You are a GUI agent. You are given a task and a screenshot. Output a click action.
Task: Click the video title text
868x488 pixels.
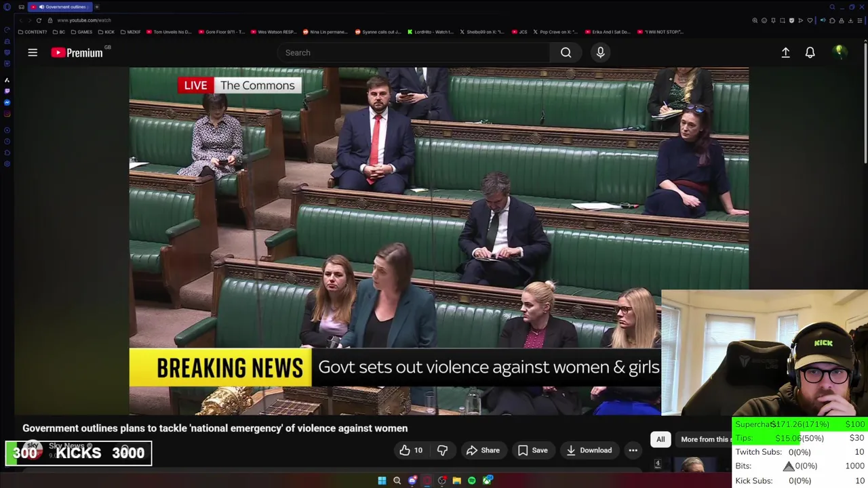[x=215, y=428]
